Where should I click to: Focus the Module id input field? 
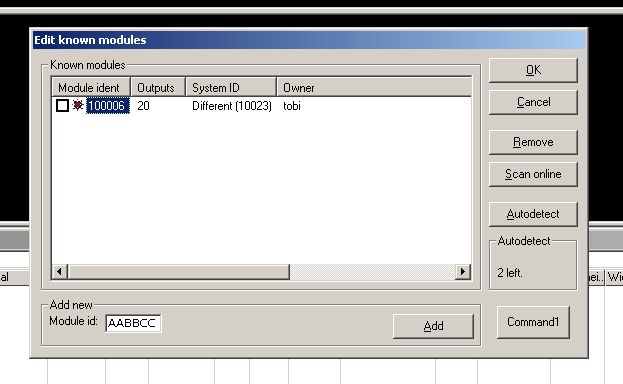point(133,323)
